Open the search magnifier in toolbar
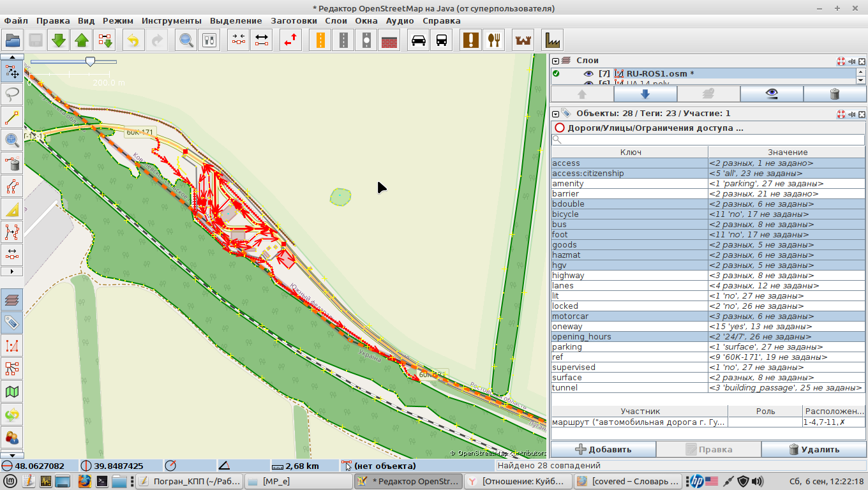Screen dimensions: 868x490 tap(186, 40)
